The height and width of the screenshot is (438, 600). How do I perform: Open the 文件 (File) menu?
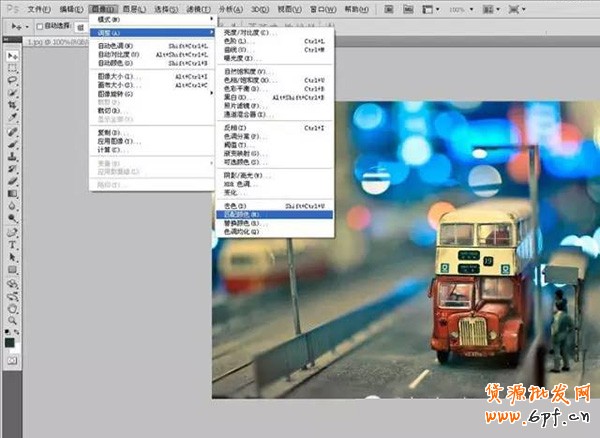coord(39,8)
